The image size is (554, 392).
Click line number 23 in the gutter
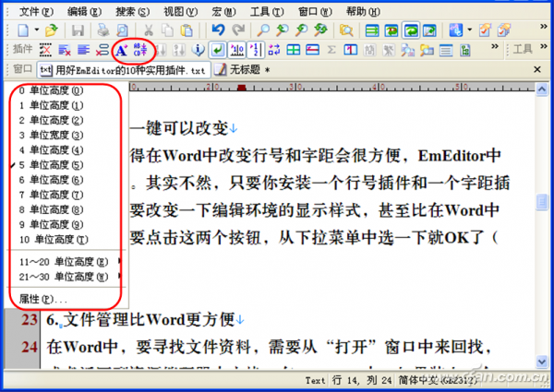point(29,320)
